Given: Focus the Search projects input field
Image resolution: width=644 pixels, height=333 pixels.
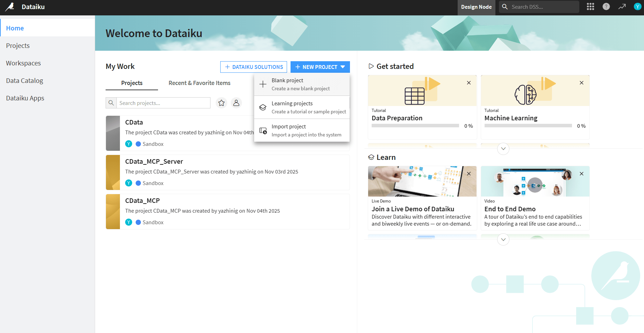Looking at the screenshot, I should (x=163, y=103).
